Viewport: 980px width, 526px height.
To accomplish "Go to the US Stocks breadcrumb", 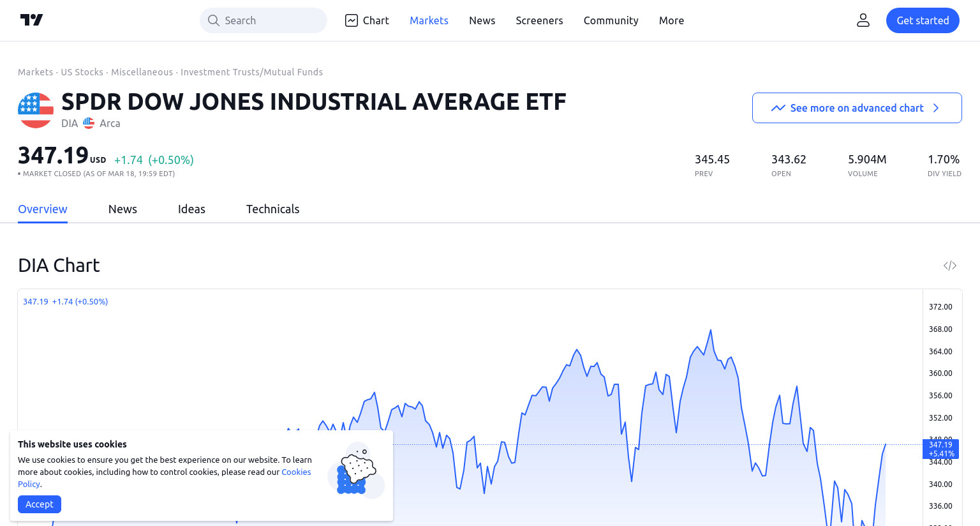I will coord(82,72).
